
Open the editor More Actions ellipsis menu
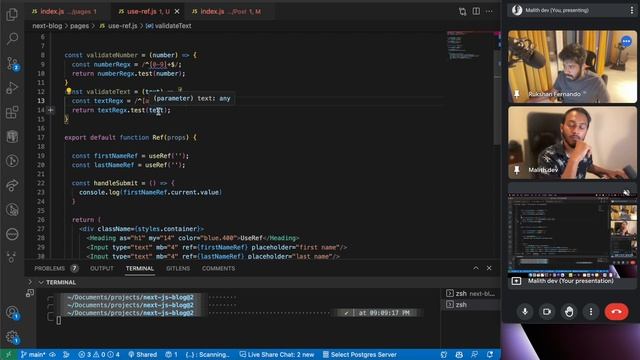tap(489, 11)
